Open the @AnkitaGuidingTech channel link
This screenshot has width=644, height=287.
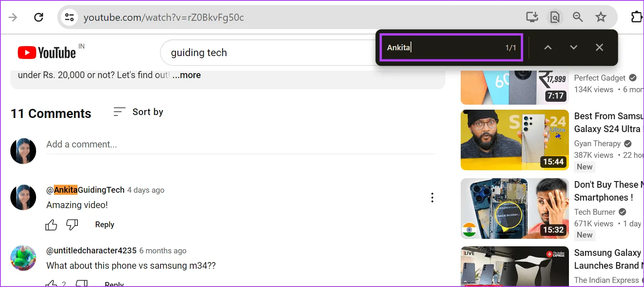pos(85,190)
